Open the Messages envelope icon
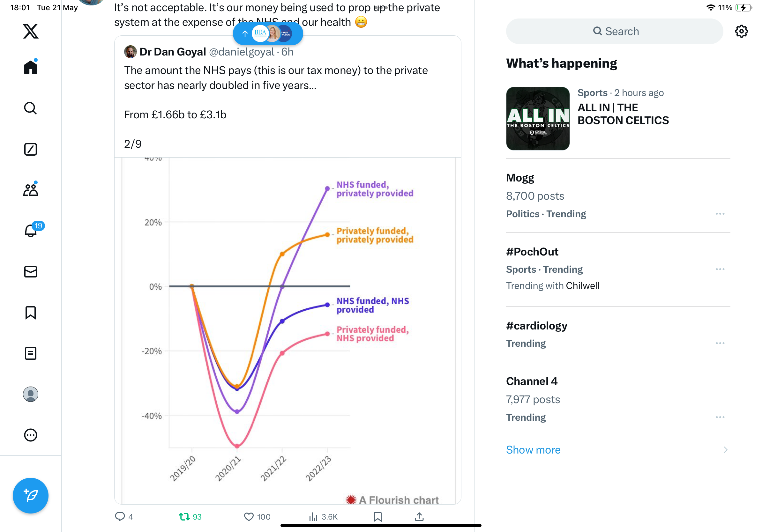 (x=31, y=272)
